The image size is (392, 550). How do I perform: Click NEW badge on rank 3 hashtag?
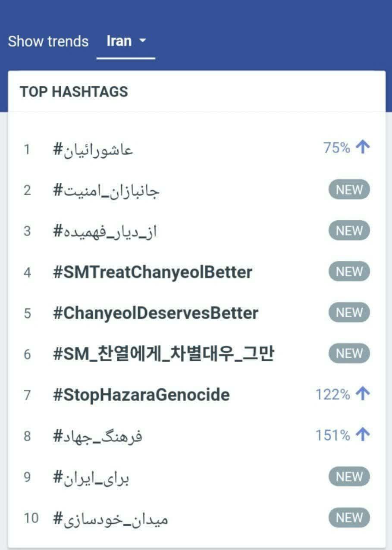(x=349, y=231)
